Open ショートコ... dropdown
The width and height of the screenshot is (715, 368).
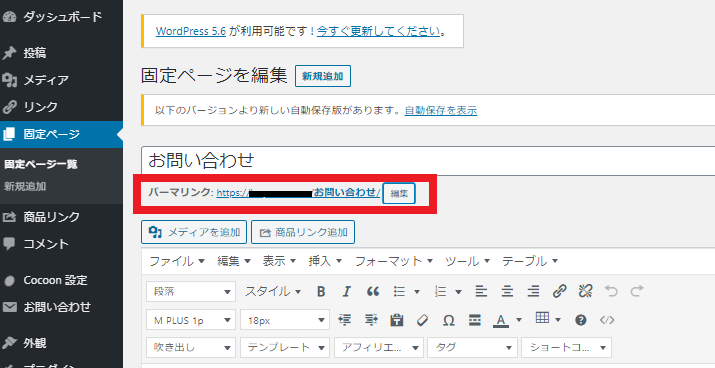[x=566, y=347]
